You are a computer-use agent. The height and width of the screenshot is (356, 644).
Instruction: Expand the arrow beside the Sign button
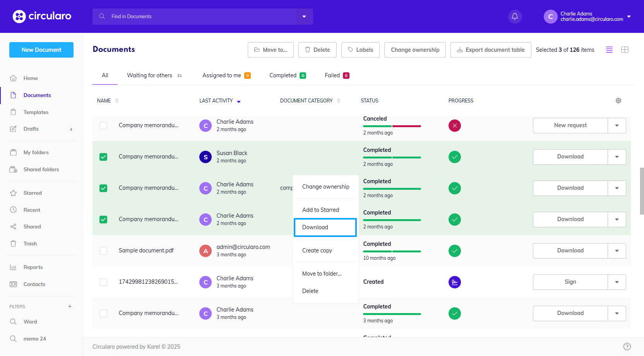click(x=617, y=282)
